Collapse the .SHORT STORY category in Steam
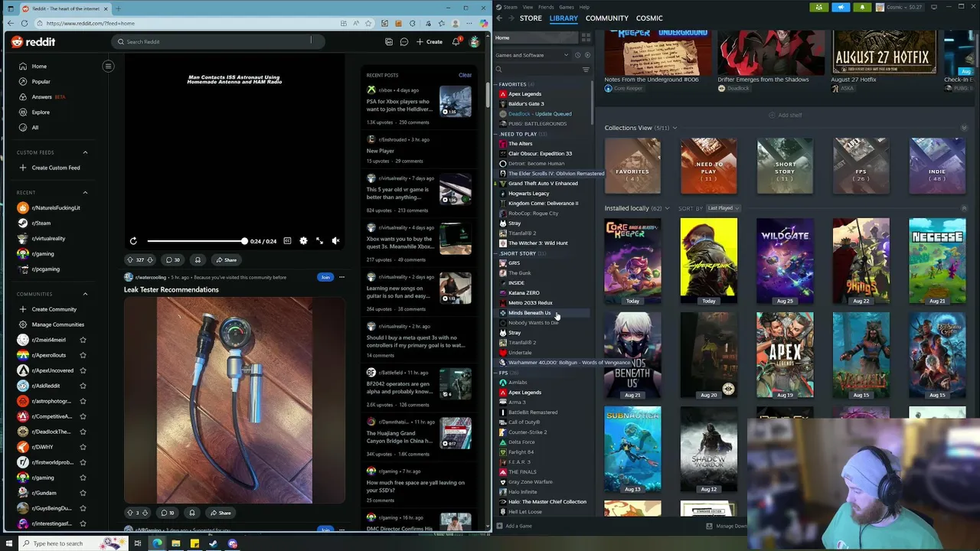This screenshot has width=980, height=551. coord(496,253)
